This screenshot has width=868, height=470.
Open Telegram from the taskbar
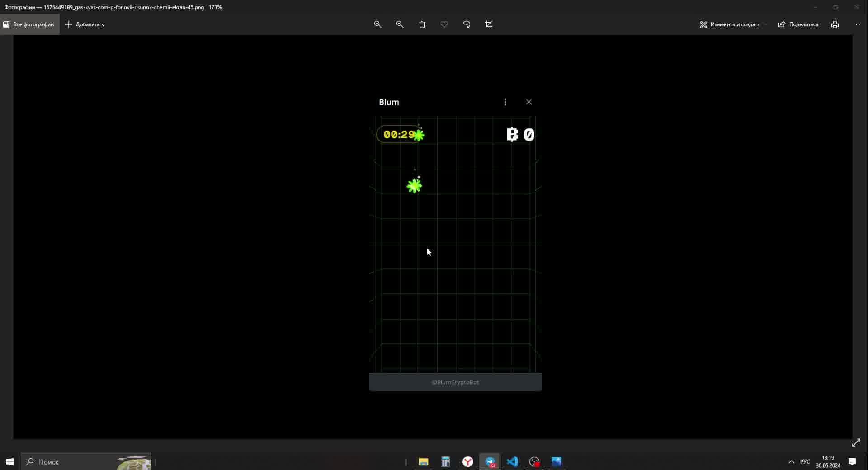click(490, 462)
